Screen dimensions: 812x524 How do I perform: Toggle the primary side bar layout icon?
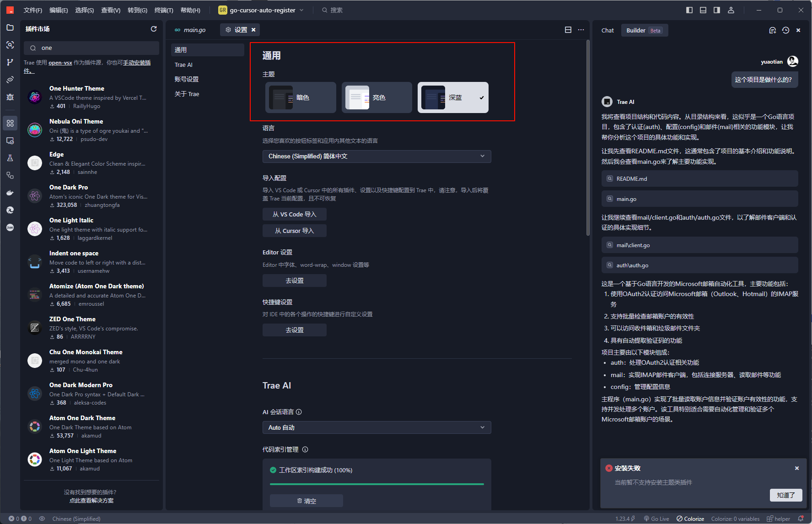click(689, 10)
